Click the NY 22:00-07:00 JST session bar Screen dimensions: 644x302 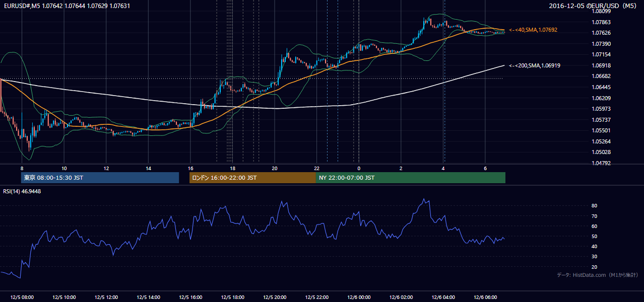point(411,178)
